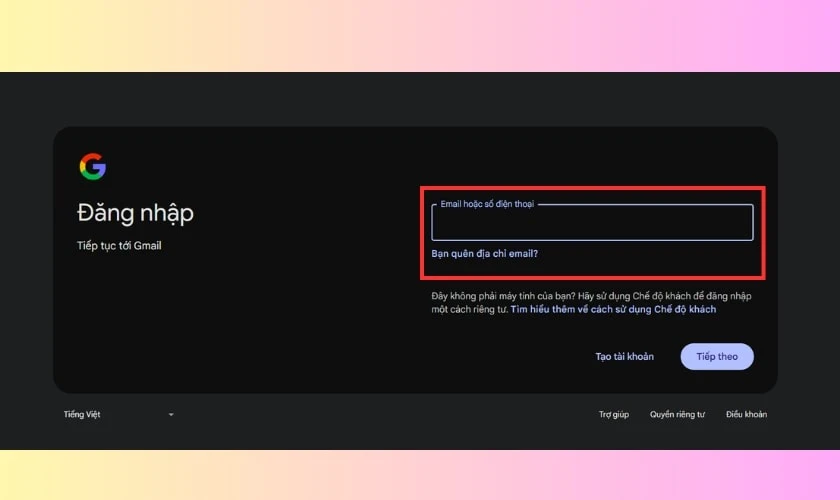
Task: Click the Tiếp tục tới Gmail text
Action: click(x=119, y=245)
